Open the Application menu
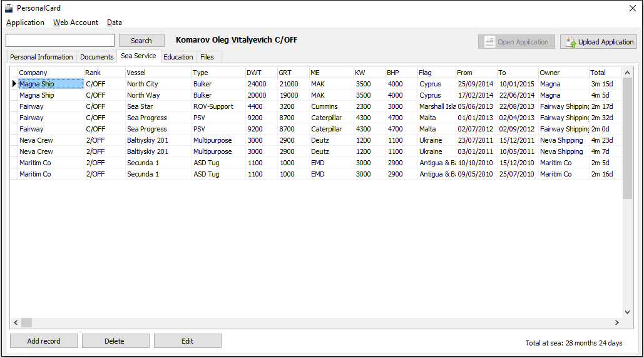Image resolution: width=644 pixels, height=358 pixels. 25,23
